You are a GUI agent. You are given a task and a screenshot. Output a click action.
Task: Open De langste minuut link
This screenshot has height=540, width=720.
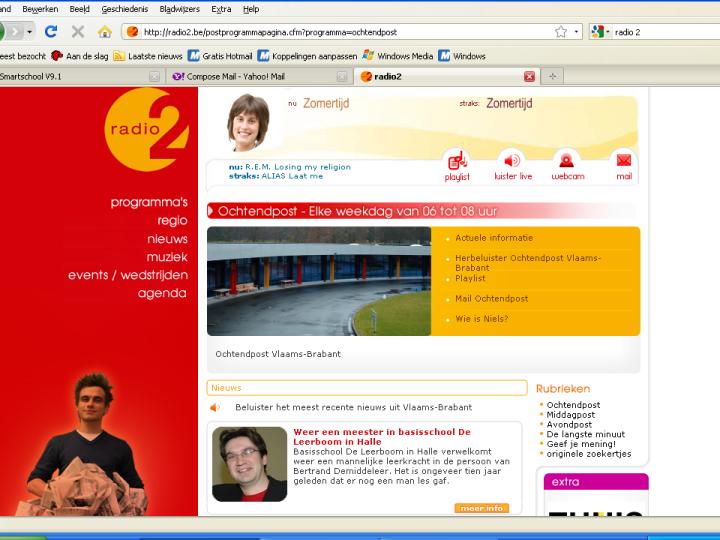click(585, 434)
